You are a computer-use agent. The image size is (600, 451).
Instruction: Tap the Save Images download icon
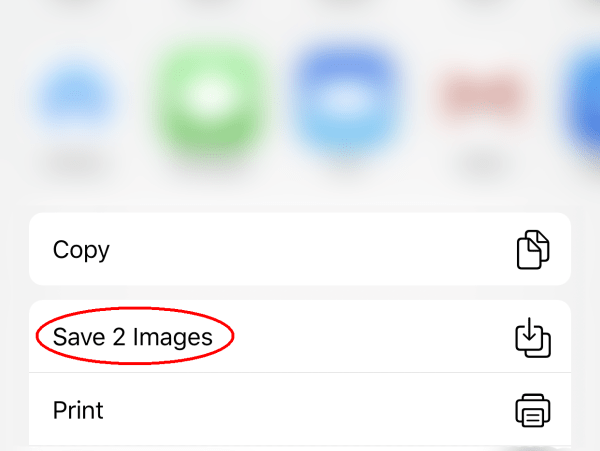533,337
